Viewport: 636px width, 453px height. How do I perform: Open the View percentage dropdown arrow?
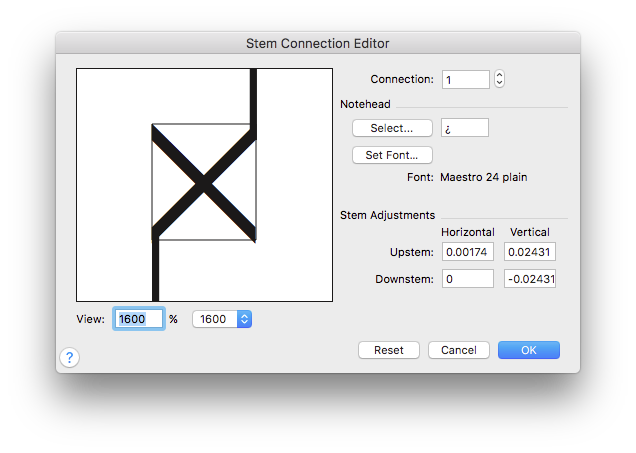pyautogui.click(x=244, y=319)
